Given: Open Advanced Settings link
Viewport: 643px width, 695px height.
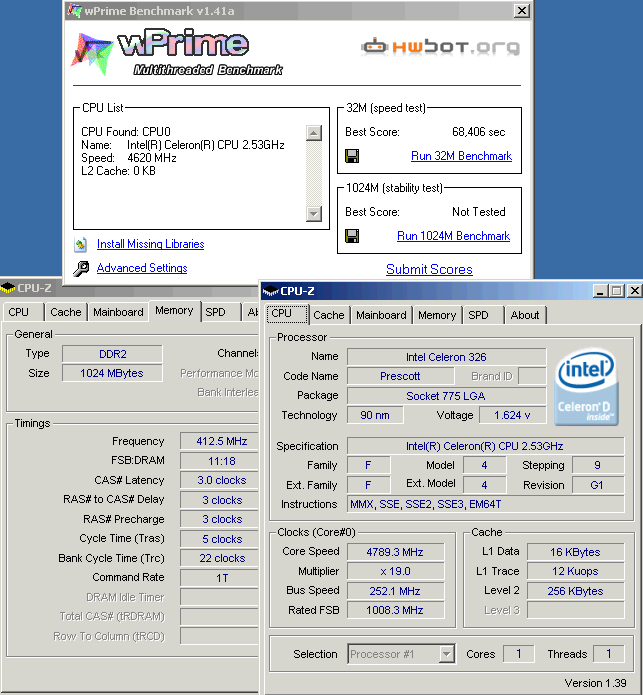Looking at the screenshot, I should point(142,268).
